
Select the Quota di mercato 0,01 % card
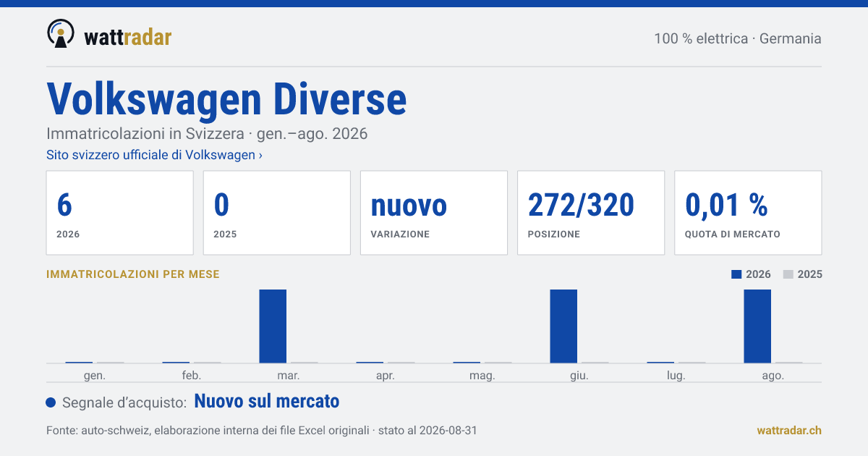[748, 213]
